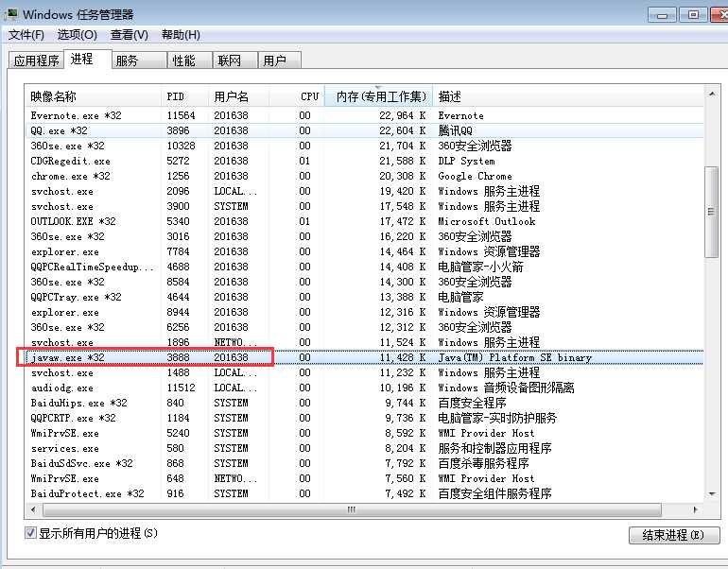Screen dimensions: 728x569
Task: Select the Evernote.exe *32 process
Action: 364,115
